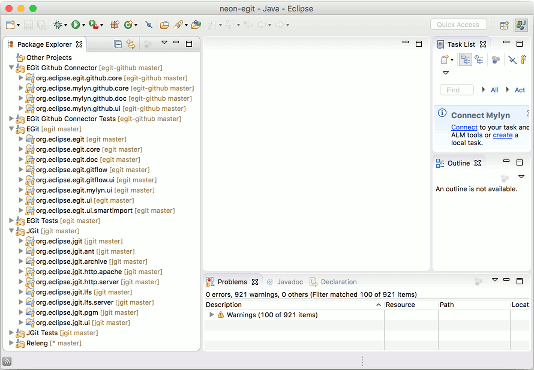
Task: Click Collapse All in Package Explorer
Action: (x=118, y=44)
